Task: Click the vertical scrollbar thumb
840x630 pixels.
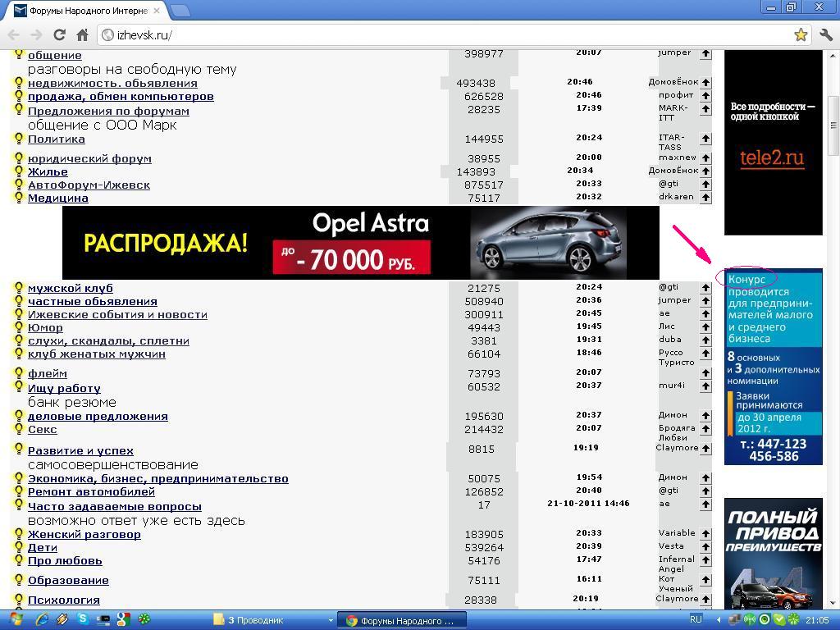Action: pos(833,126)
